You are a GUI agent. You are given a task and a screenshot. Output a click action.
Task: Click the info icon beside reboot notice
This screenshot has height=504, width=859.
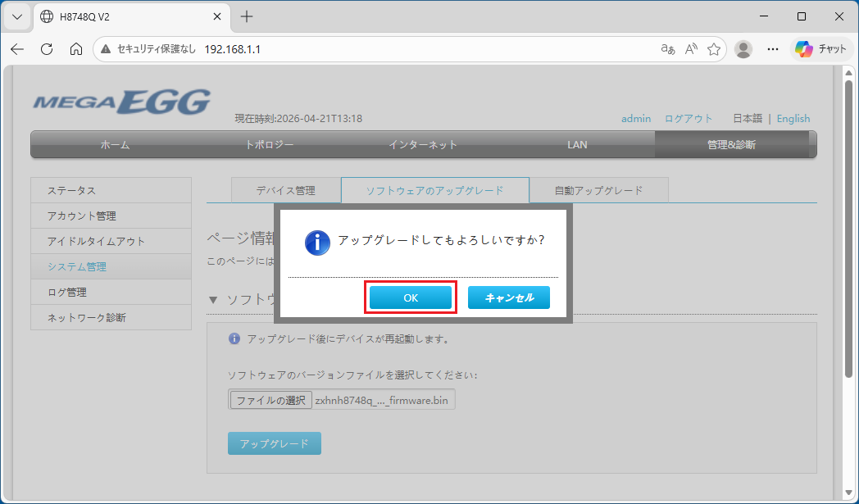(x=234, y=338)
